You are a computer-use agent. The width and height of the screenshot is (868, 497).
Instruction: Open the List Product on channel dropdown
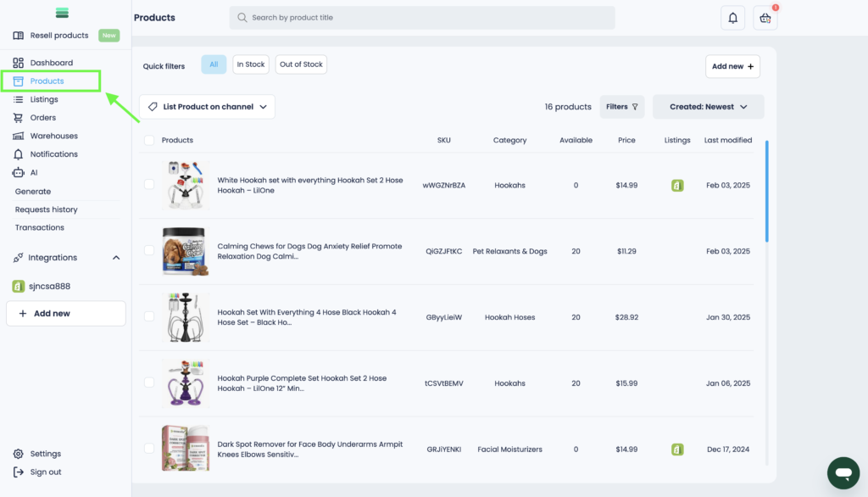tap(208, 107)
